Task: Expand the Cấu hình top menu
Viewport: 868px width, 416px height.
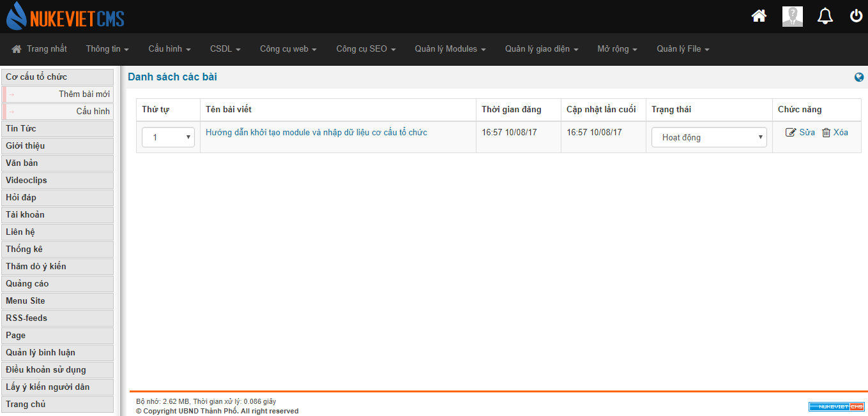Action: (x=169, y=49)
